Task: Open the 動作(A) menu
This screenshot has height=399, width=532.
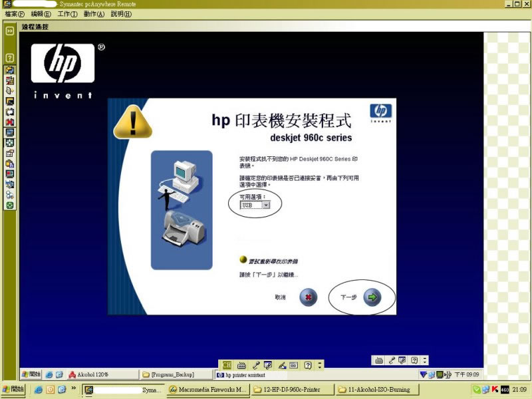Action: click(x=94, y=14)
